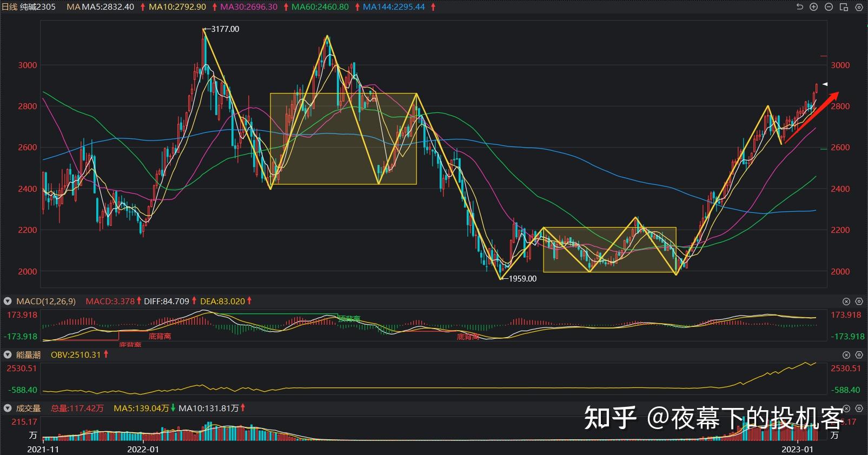This screenshot has width=868, height=455.
Task: Open MACD panel settings icon
Action: [x=859, y=302]
